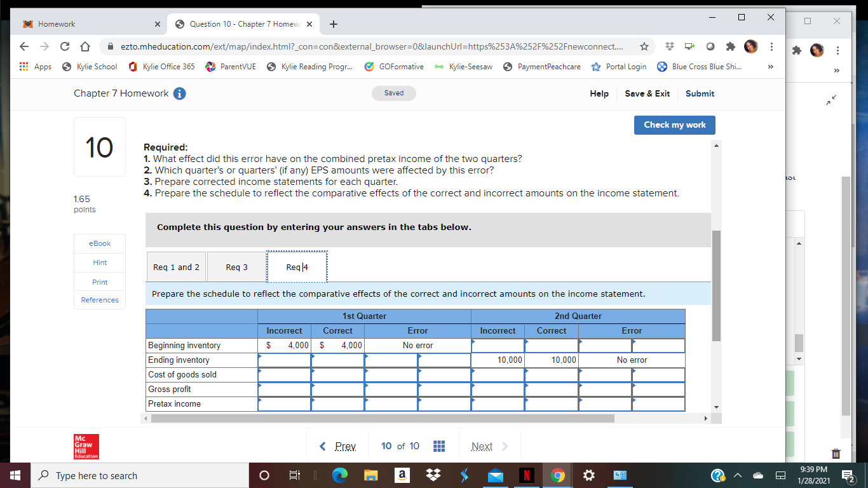
Task: Expand the bookmarks overflow chevron
Action: click(x=770, y=66)
